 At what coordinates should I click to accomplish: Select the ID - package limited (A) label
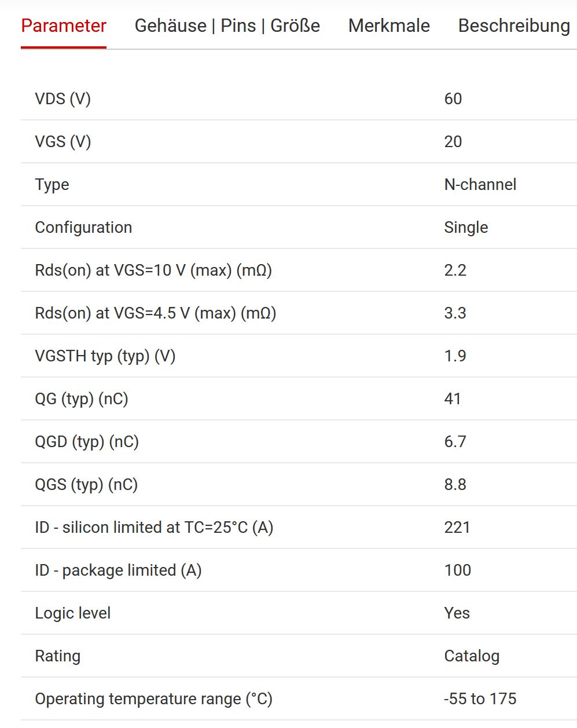pyautogui.click(x=119, y=570)
